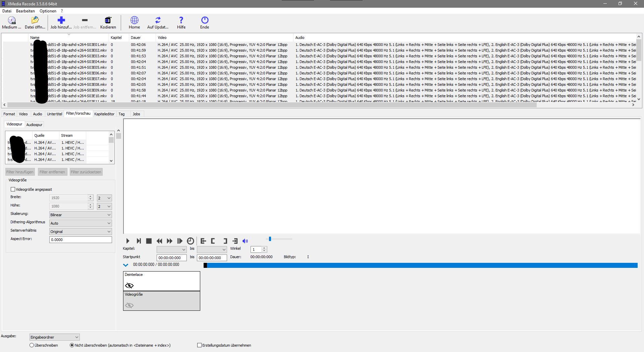The image size is (644, 352).
Task: Open the Skalierung dropdown showing Bilinear
Action: tap(80, 215)
